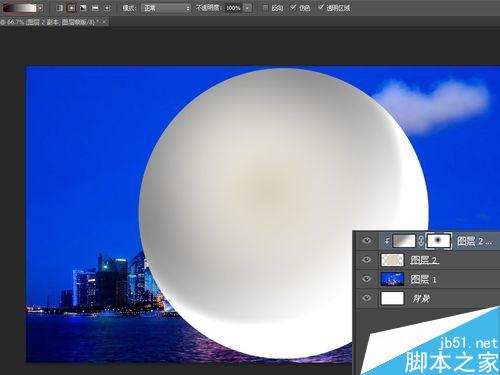Select the Linear Gradient type icon
Viewport: 500px width, 375px height.
tap(59, 8)
